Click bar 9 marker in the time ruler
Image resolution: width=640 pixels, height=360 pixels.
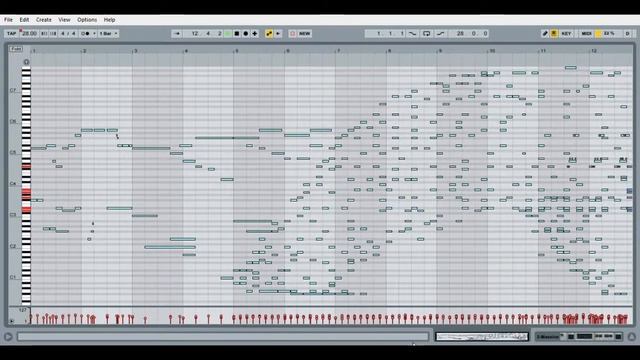[440, 51]
